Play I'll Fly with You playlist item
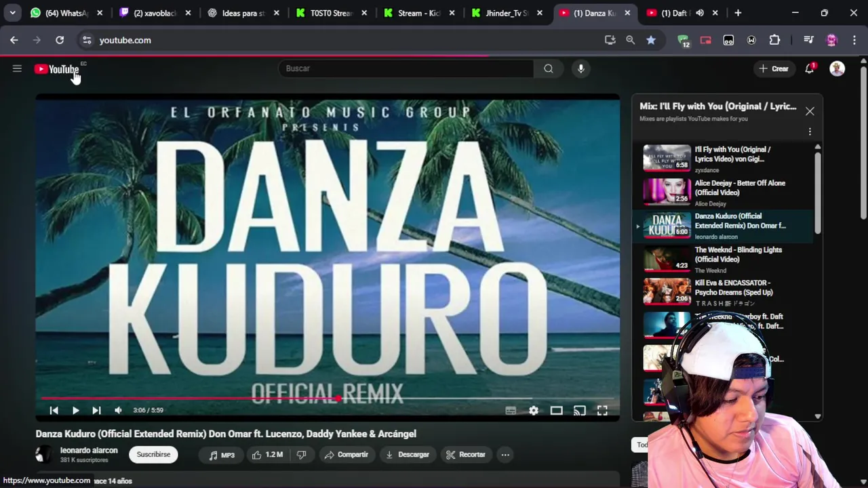The image size is (868, 488). point(722,159)
